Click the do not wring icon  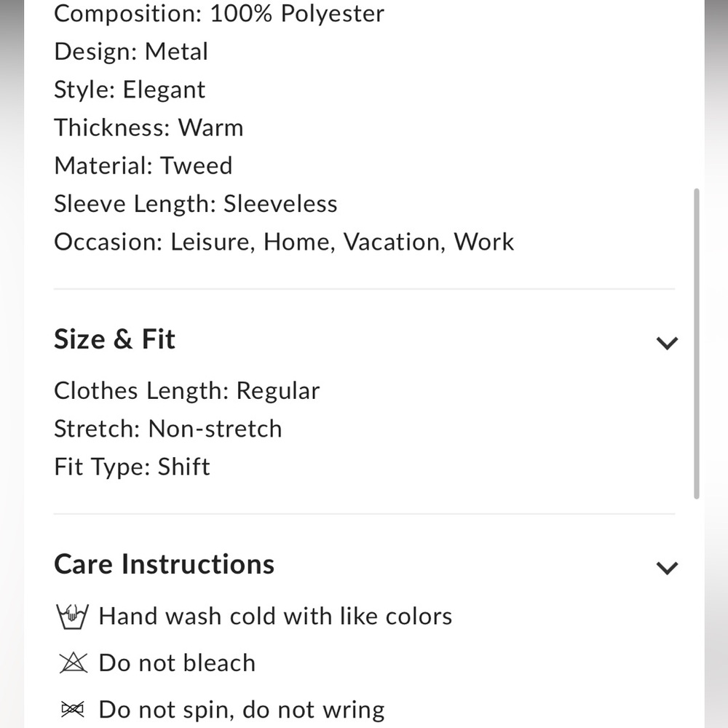[73, 709]
